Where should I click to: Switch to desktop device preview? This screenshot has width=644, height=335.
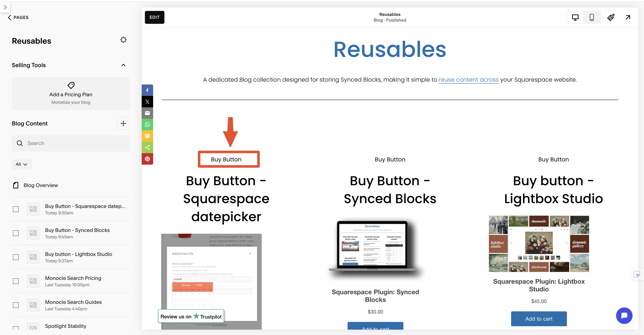(575, 17)
